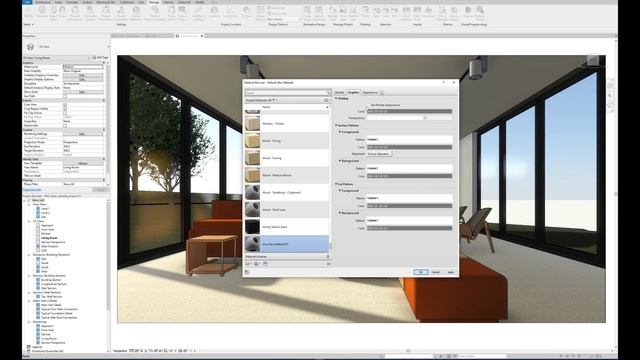Pick Surface Pattern background color swatch
The height and width of the screenshot is (360, 640).
pyautogui.click(x=409, y=176)
